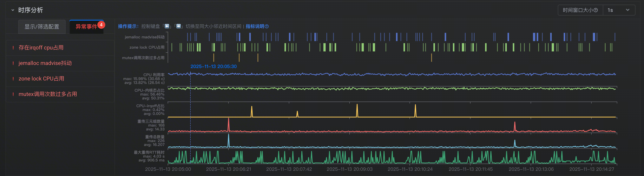
Task: Click the 2025-11-13 20:09:03 axis label
Action: (x=350, y=169)
